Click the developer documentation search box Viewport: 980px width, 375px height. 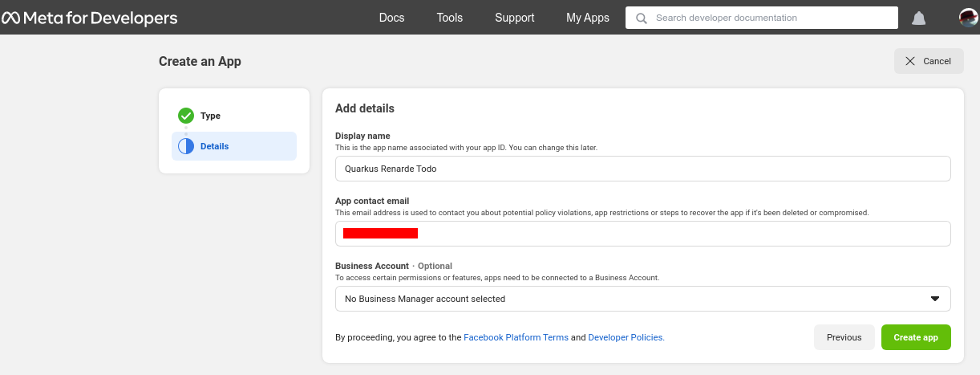click(x=770, y=18)
